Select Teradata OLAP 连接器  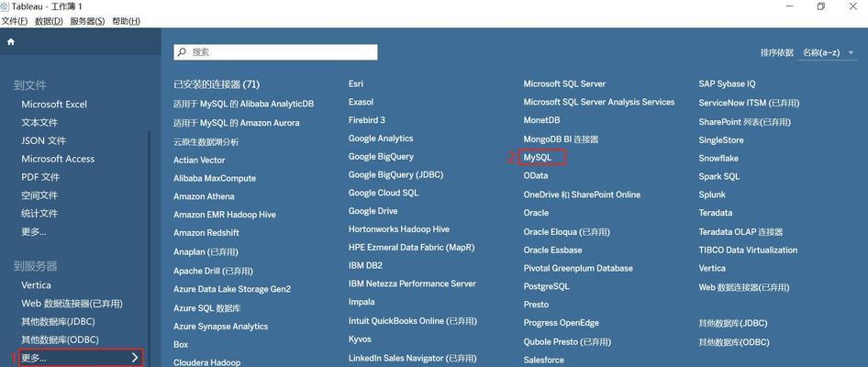click(740, 232)
